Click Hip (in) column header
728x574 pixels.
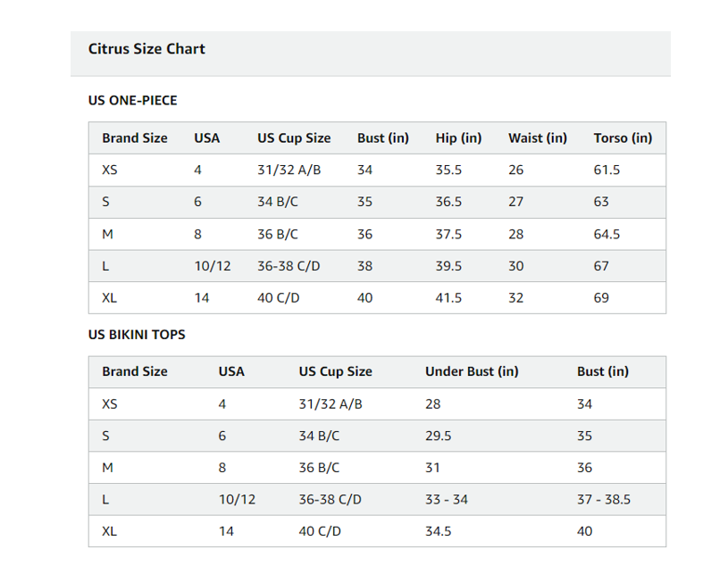point(458,138)
